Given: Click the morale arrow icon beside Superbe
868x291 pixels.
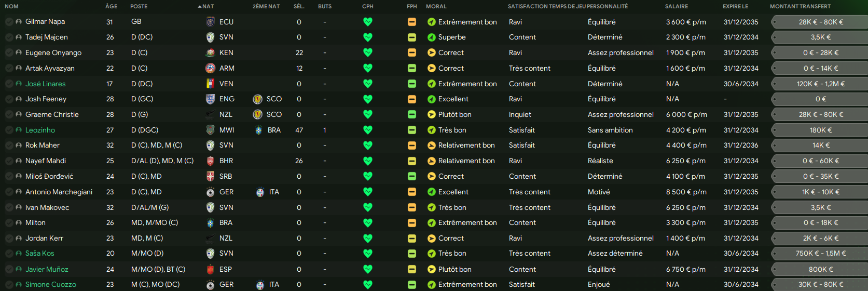Looking at the screenshot, I should click(431, 37).
